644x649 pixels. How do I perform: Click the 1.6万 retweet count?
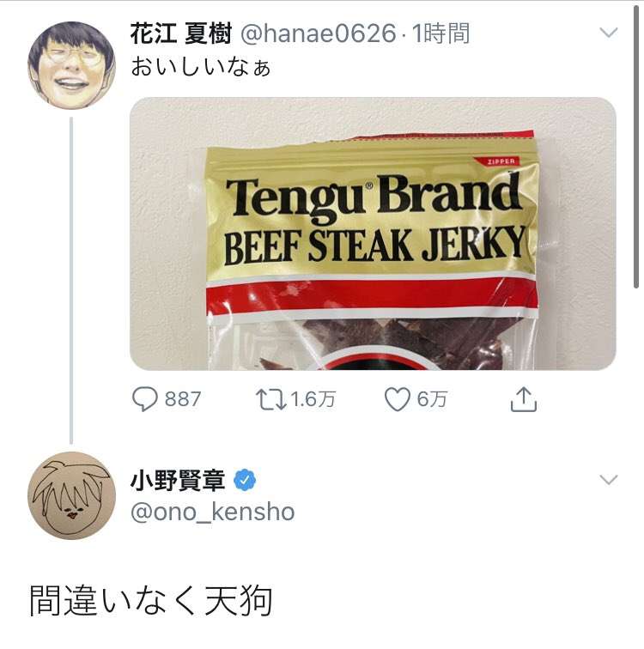click(313, 399)
